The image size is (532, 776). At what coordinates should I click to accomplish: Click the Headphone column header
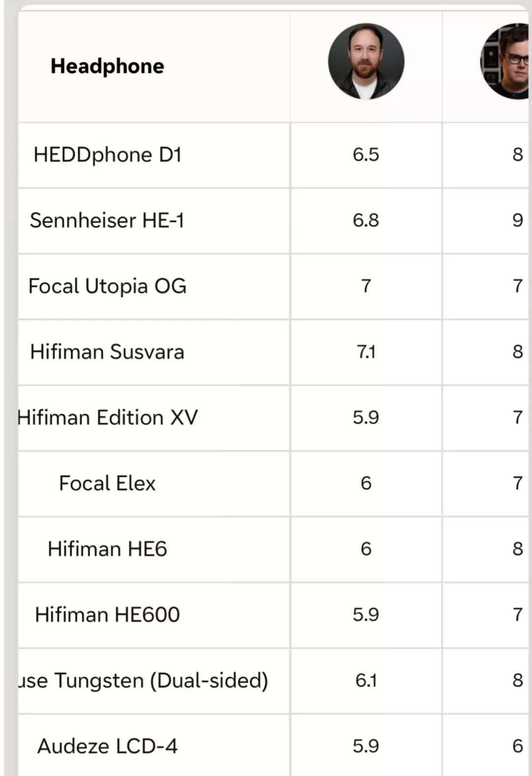click(107, 67)
